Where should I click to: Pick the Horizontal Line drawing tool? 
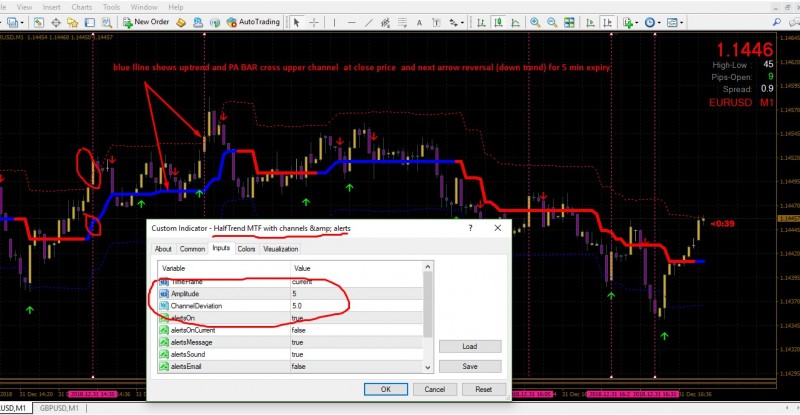click(352, 22)
